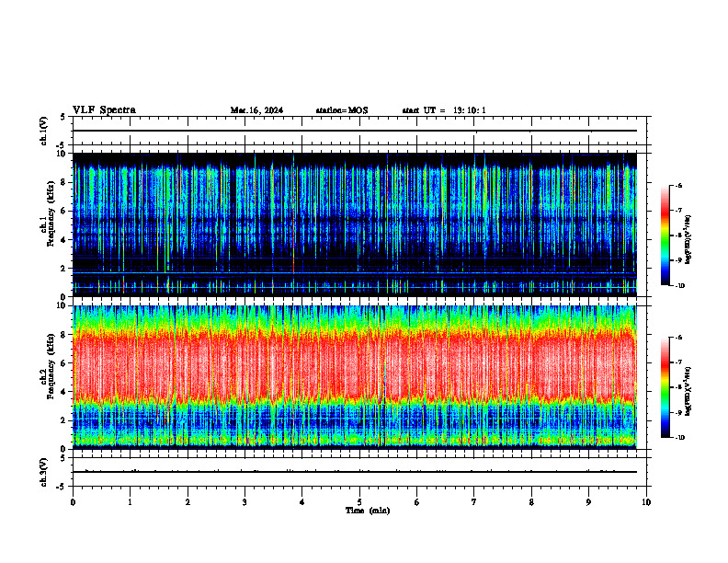Click the '8' kHz tick on ch.2 frequency axis
Image resolution: width=728 pixels, height=563 pixels.
(64, 335)
